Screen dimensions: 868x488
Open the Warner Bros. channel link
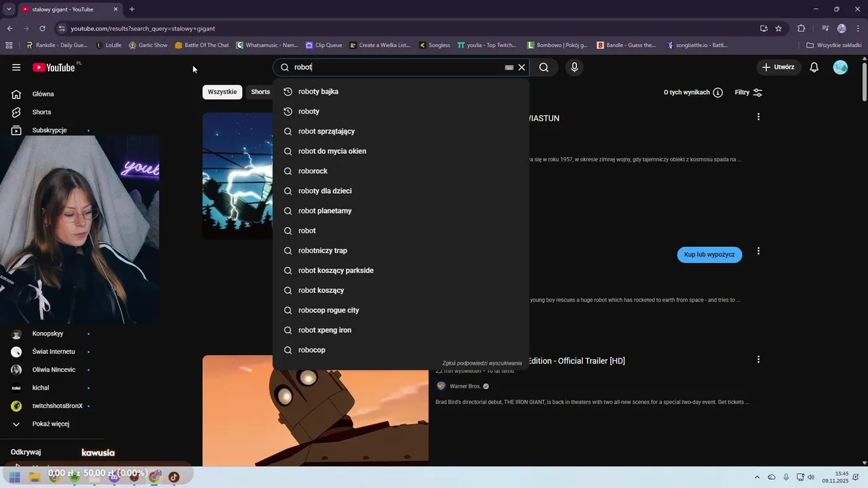465,386
